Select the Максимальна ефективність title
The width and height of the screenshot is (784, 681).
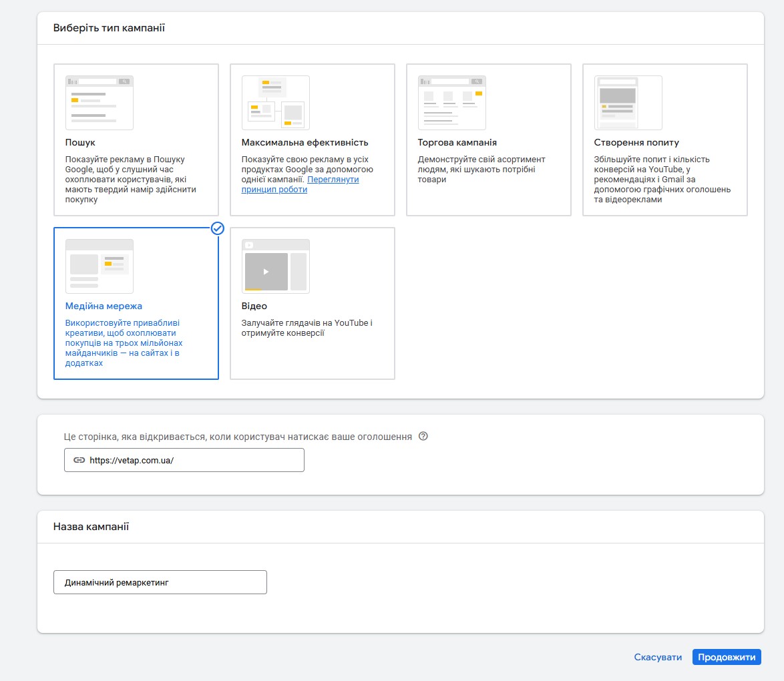[305, 143]
